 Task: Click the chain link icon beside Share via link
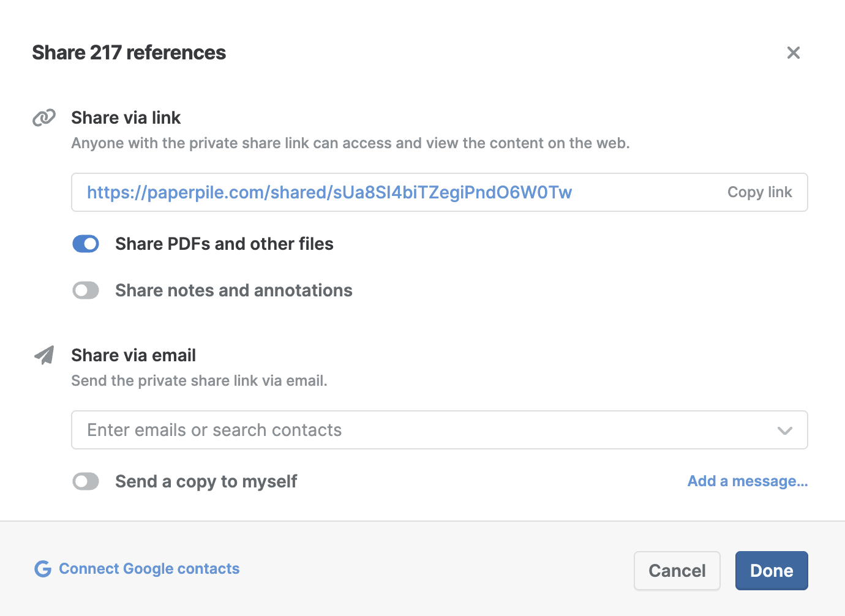44,118
